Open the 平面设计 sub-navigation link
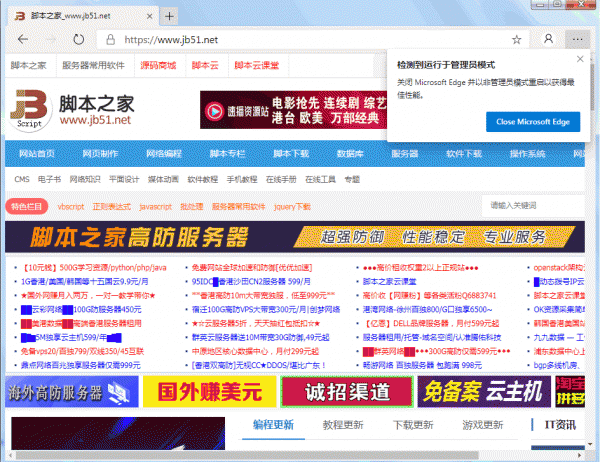 pos(124,179)
